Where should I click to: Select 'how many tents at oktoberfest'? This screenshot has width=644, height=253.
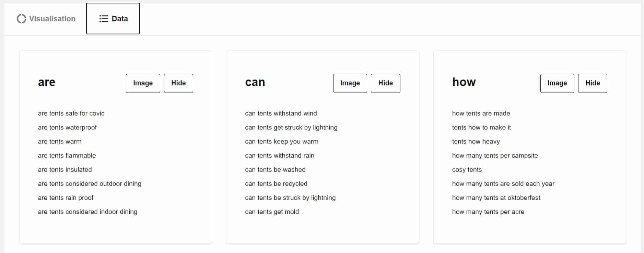coord(496,197)
